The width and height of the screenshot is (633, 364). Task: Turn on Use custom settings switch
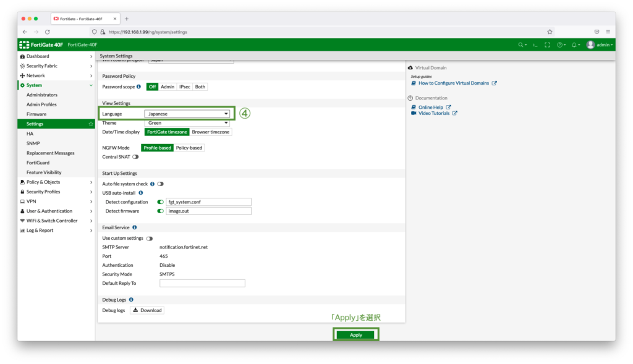pos(150,239)
